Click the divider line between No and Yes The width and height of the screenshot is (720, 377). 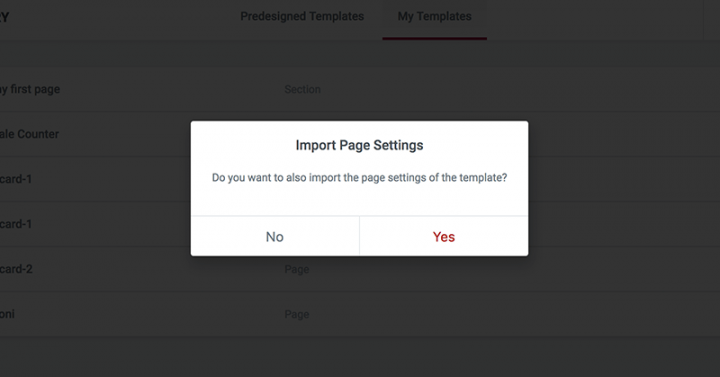[360, 236]
